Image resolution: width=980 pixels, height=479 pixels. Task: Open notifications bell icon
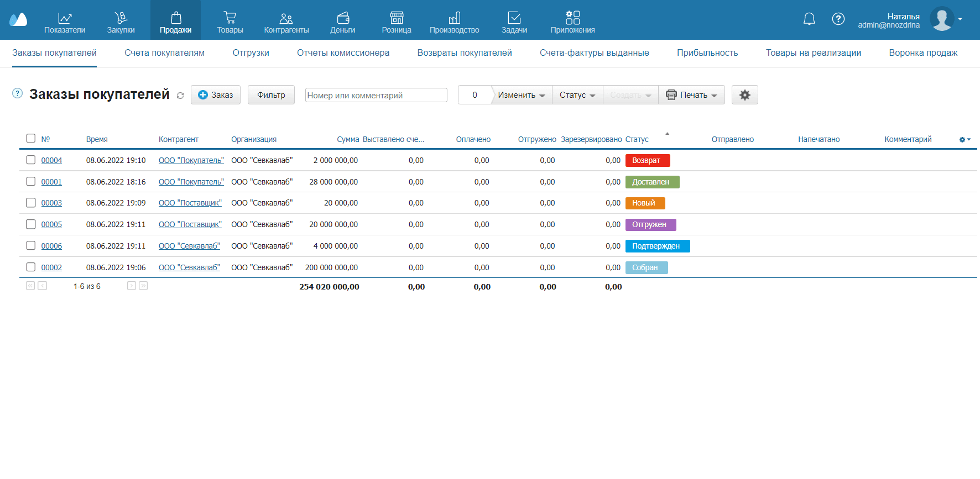point(809,19)
